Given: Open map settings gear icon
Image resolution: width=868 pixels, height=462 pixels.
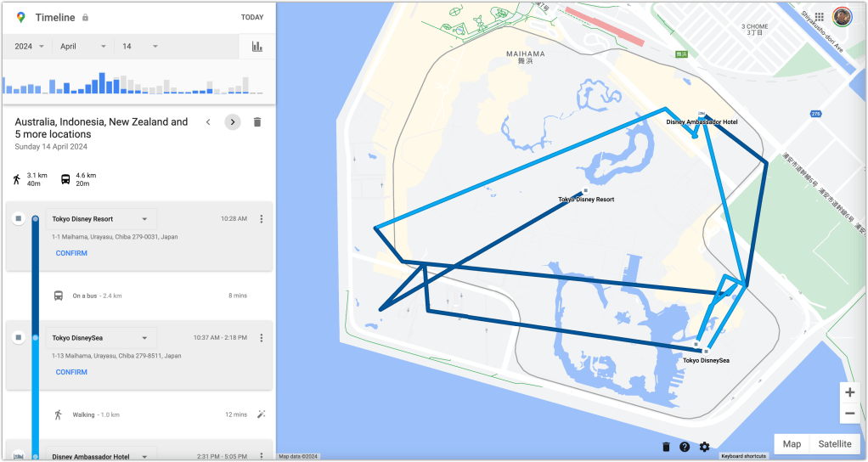Looking at the screenshot, I should click(704, 447).
